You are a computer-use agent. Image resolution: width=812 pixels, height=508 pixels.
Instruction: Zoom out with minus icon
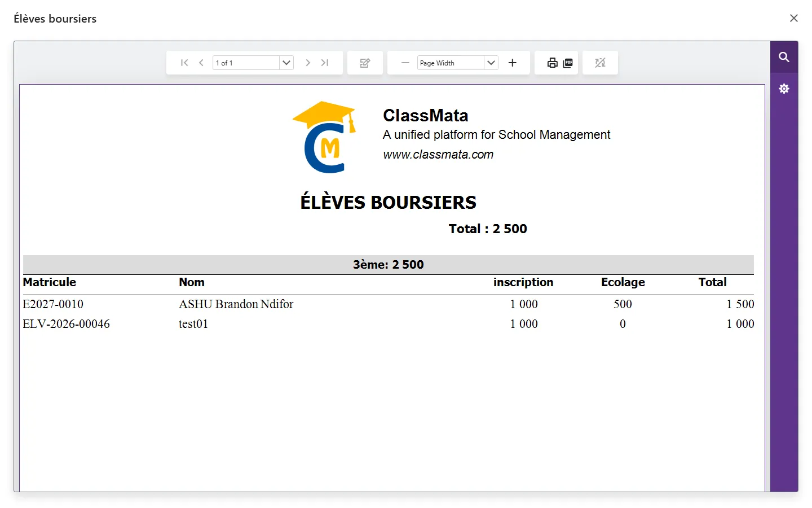point(405,63)
